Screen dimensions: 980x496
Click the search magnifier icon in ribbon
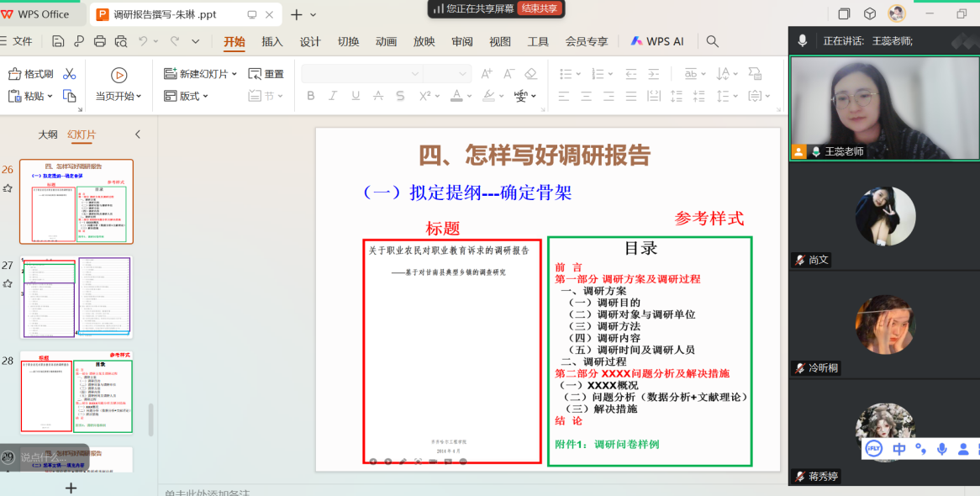(712, 41)
